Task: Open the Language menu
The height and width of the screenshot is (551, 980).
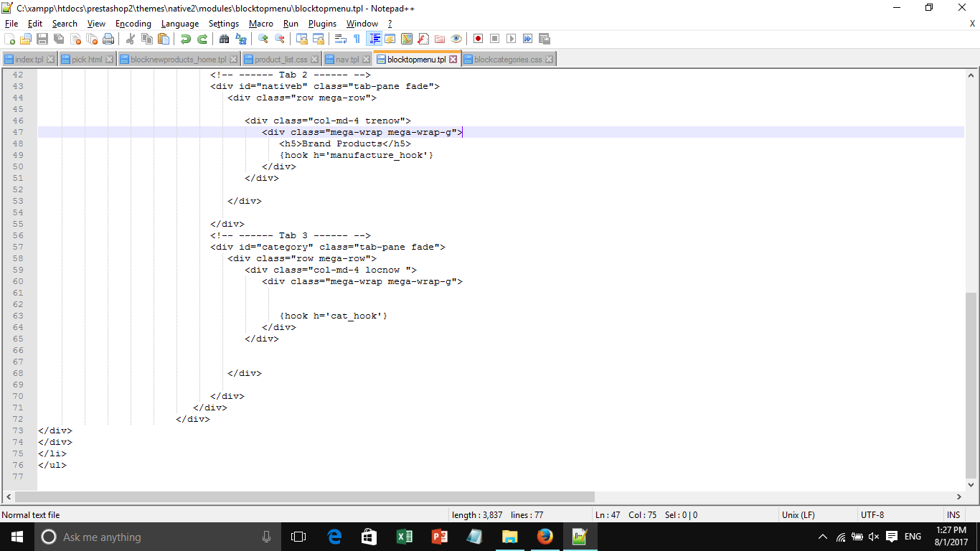Action: (x=179, y=24)
